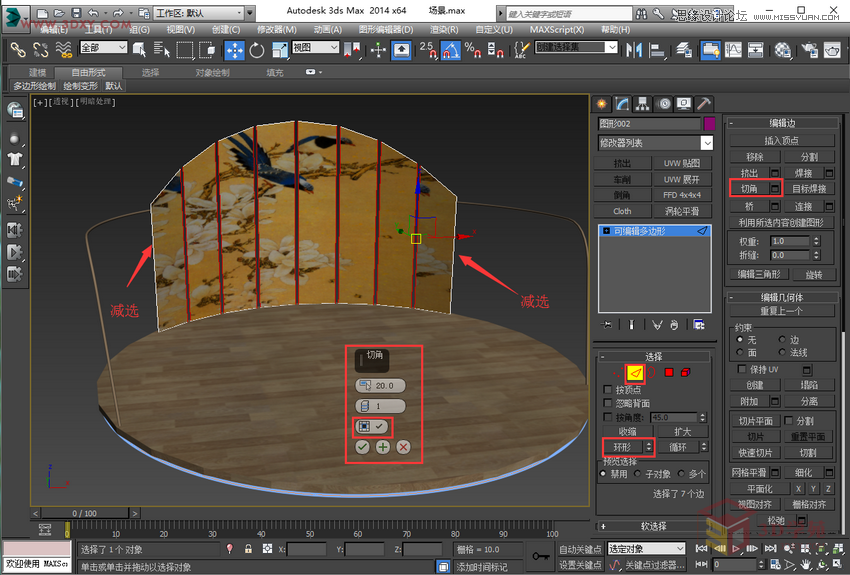Toggle selection lock padlock icon
This screenshot has width=850, height=575.
coord(248,549)
